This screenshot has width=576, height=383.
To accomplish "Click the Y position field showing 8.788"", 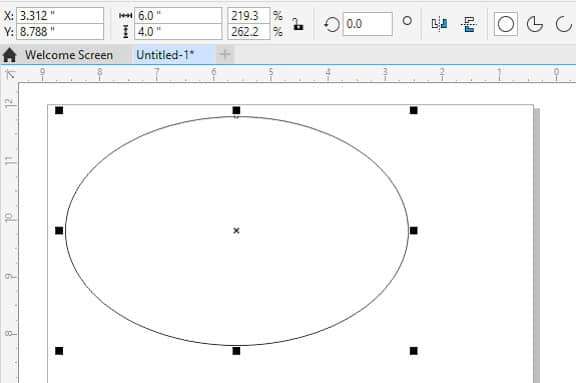I will 60,32.
